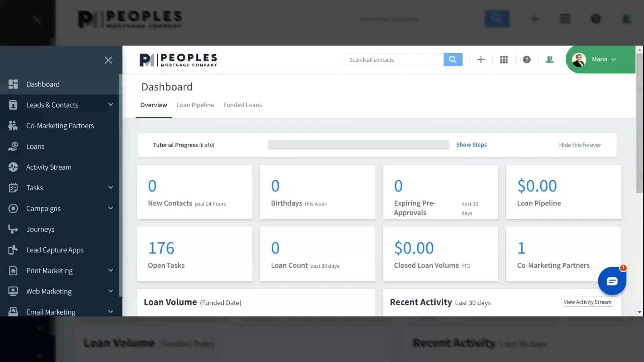This screenshot has height=362, width=644.
Task: Click the Tutorial Progress bar
Action: 358,145
